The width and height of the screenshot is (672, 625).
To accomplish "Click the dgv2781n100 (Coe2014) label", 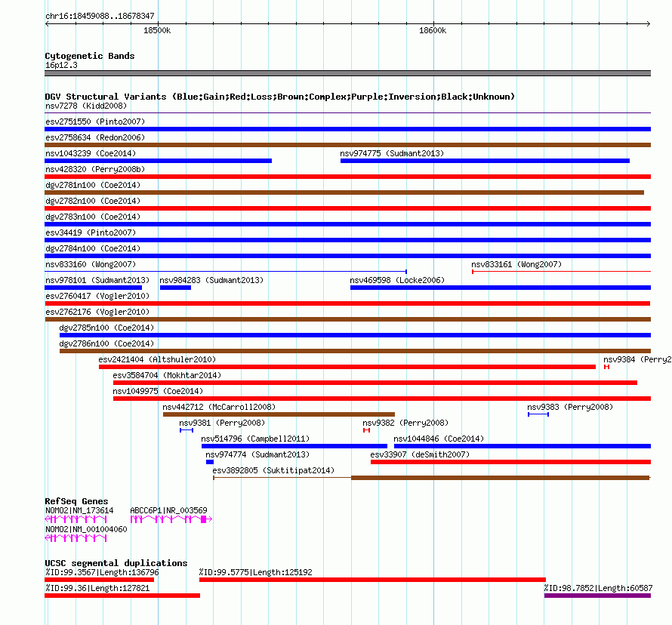I will click(x=93, y=185).
